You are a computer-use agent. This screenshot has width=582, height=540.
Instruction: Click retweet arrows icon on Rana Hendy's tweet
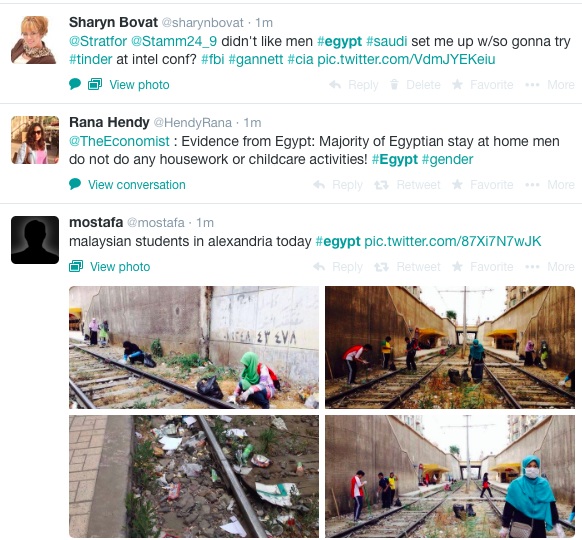click(381, 184)
